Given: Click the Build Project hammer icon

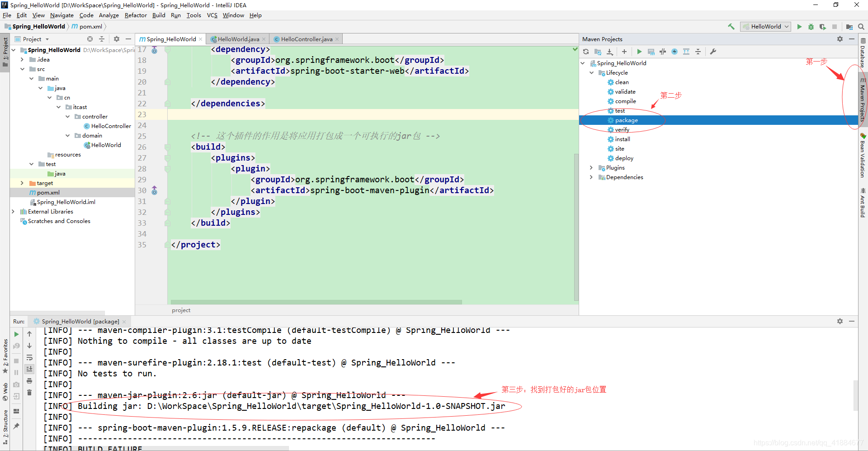Looking at the screenshot, I should [x=731, y=27].
